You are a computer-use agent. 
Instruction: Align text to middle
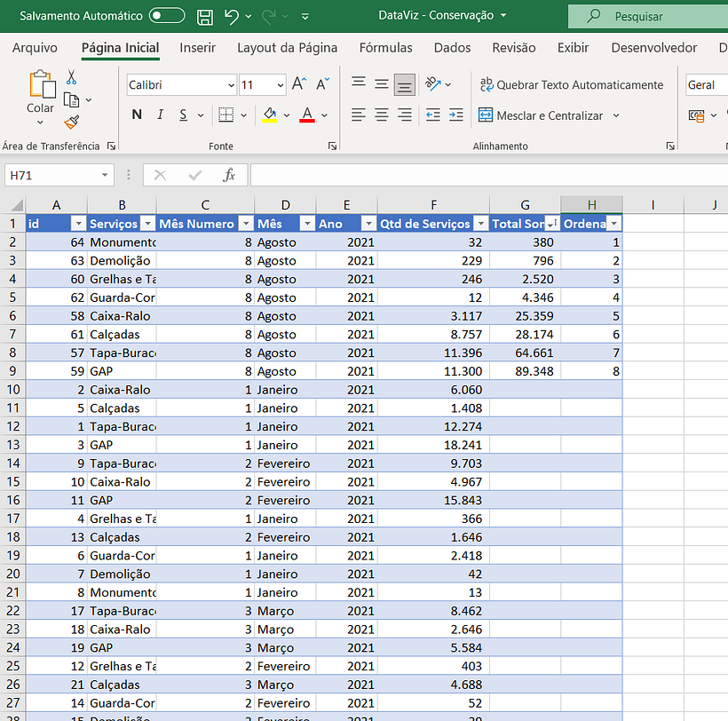pyautogui.click(x=382, y=84)
